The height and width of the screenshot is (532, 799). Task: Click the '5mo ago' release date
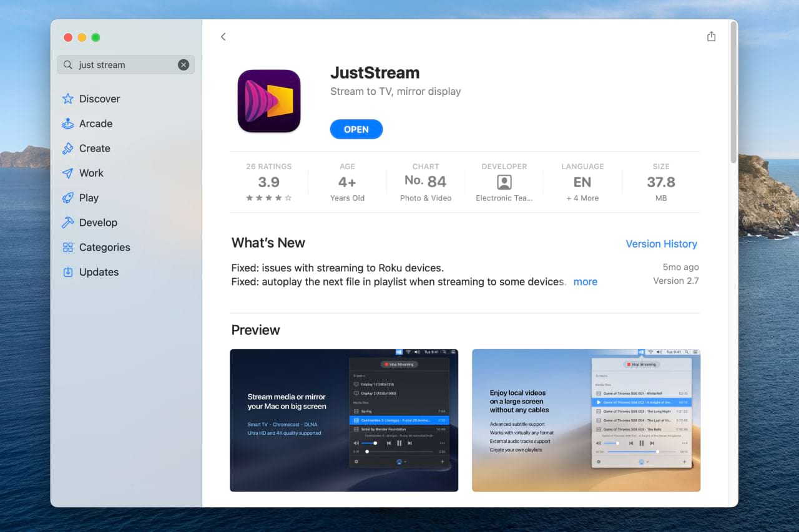(x=680, y=267)
